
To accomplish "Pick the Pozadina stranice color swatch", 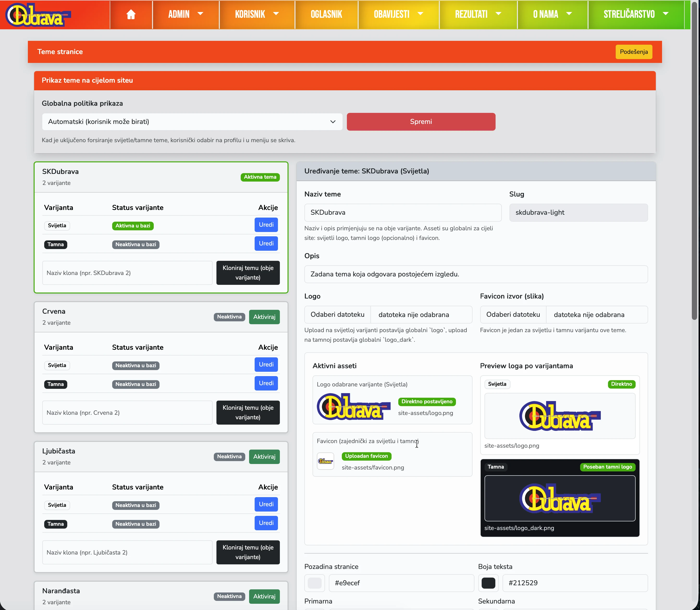I will [x=314, y=583].
